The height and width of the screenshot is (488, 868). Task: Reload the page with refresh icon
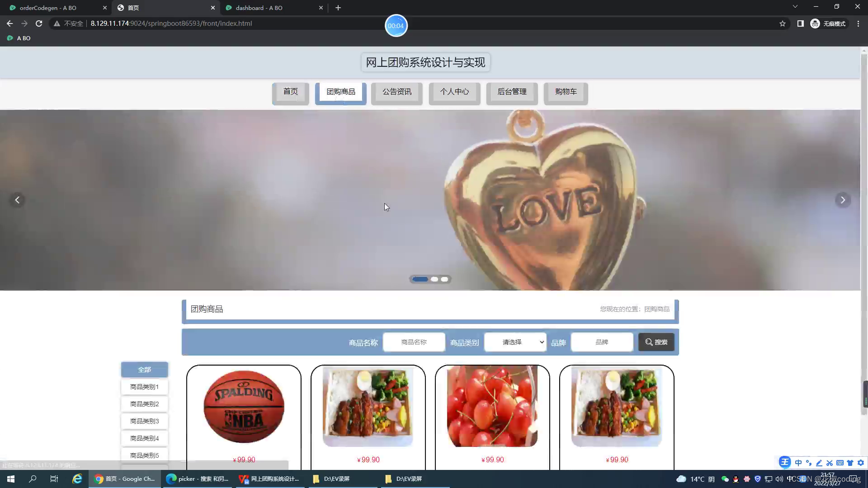(39, 23)
